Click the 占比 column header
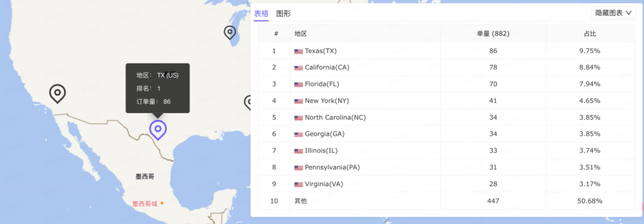The image size is (644, 224). click(590, 33)
